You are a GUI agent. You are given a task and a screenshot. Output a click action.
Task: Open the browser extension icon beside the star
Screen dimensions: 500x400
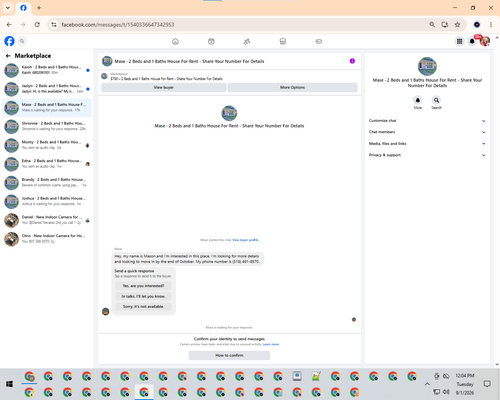(x=477, y=25)
